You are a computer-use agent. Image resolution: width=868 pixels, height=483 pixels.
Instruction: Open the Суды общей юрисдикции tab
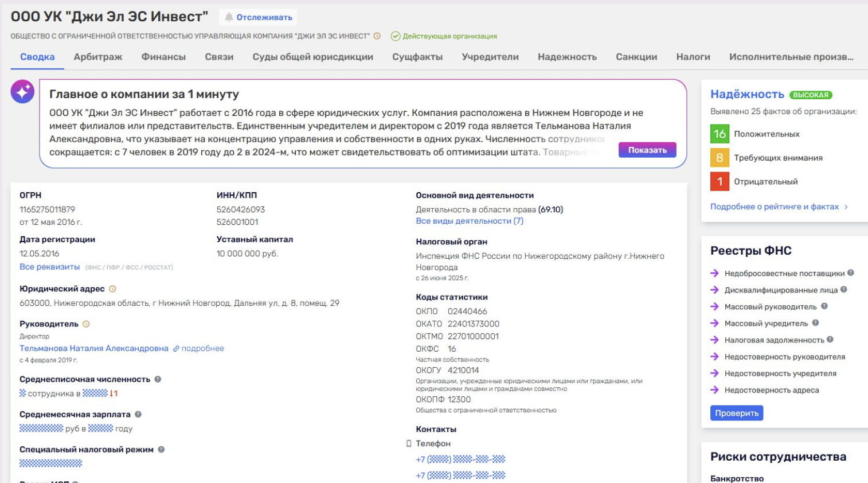tap(313, 57)
